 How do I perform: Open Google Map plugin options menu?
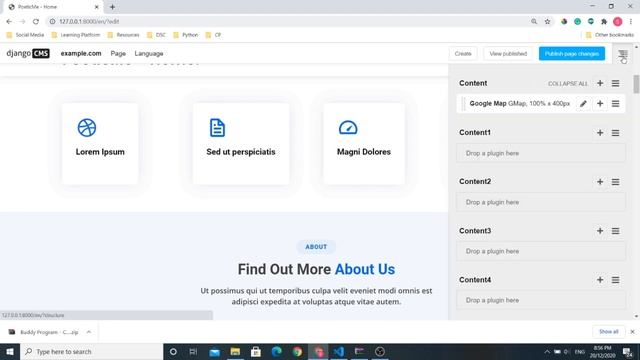coord(616,104)
